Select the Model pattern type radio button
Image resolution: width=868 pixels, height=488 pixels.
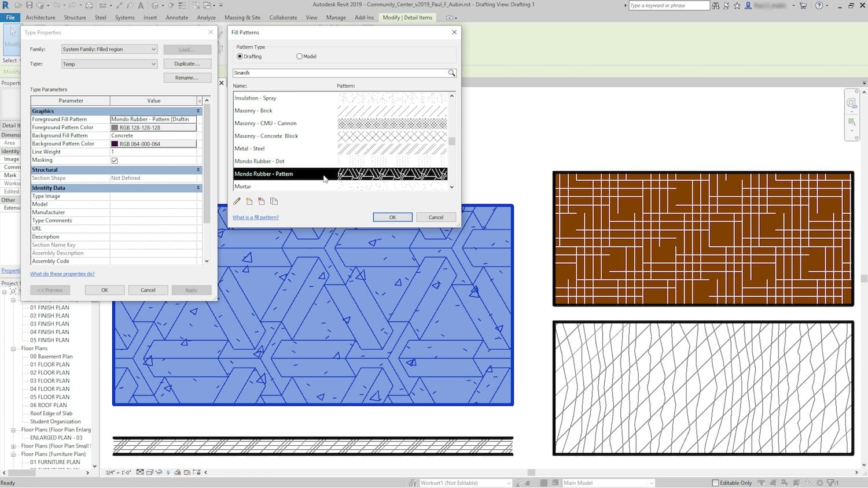[299, 56]
